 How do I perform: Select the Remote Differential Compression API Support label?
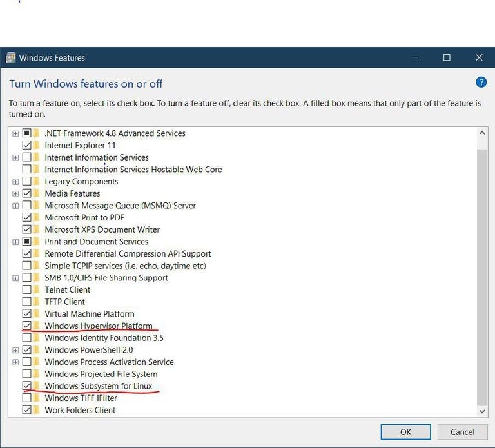point(128,253)
